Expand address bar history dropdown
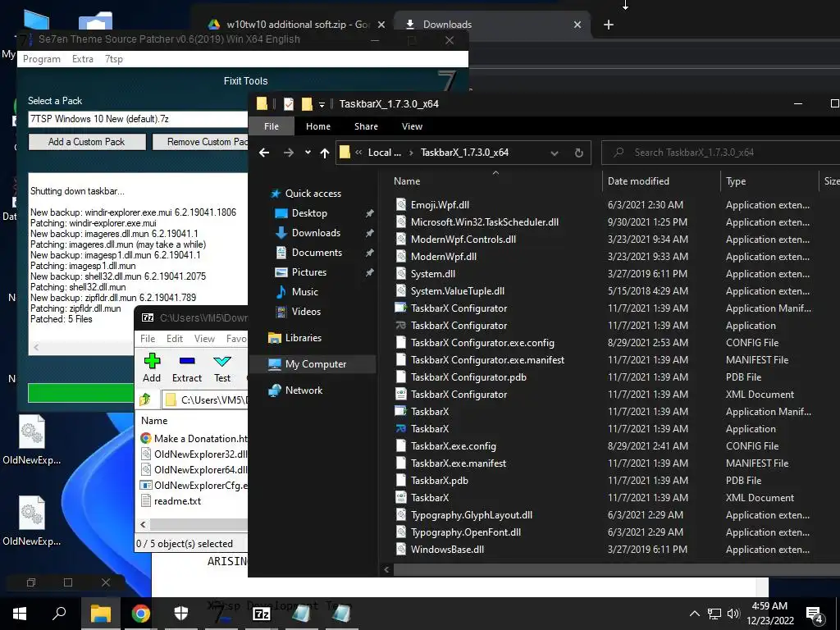Viewport: 840px width, 630px height. [x=555, y=153]
